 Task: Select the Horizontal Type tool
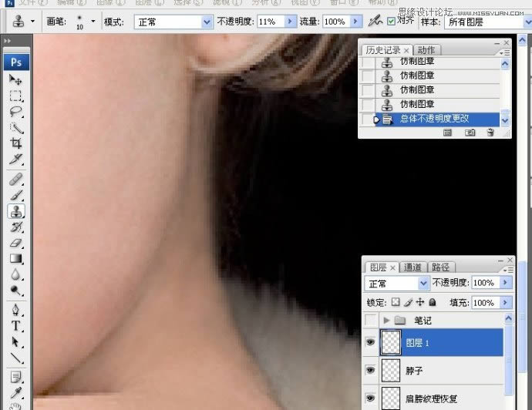16,325
